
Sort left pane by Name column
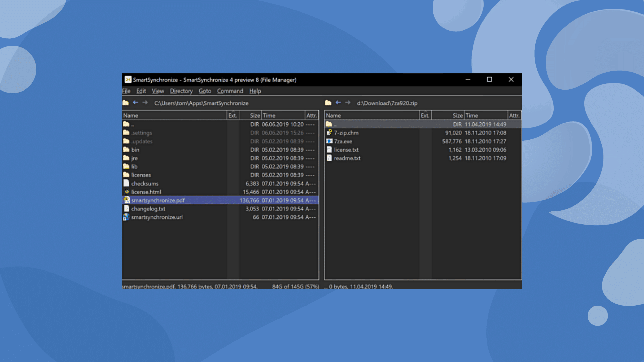coord(174,115)
